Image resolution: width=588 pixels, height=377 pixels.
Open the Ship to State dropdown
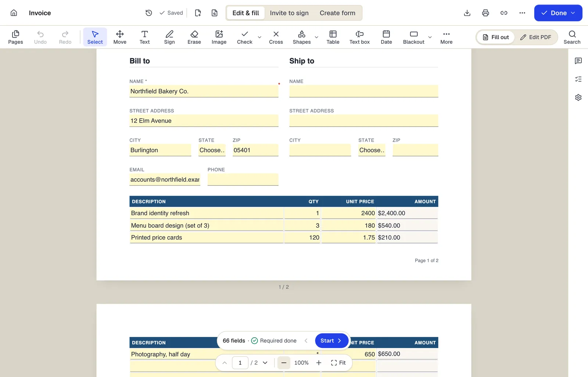pyautogui.click(x=372, y=150)
